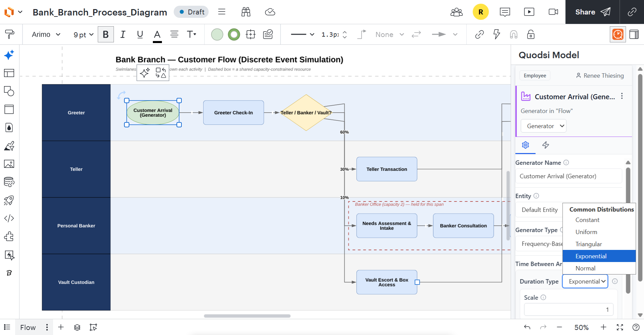Select Normal from the distributions list

coord(599,268)
